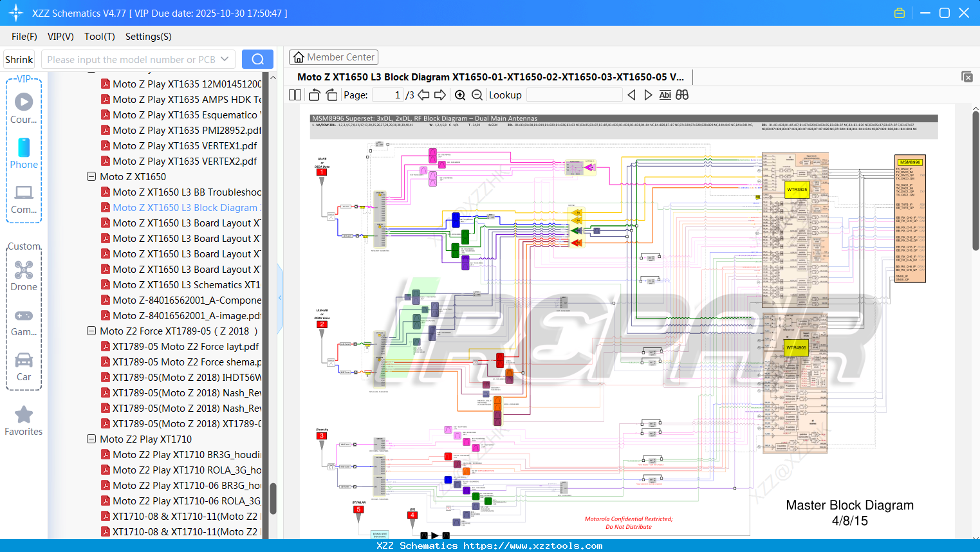Screen dimensions: 980x552
Task: Rotate the page clockwise
Action: click(x=332, y=95)
